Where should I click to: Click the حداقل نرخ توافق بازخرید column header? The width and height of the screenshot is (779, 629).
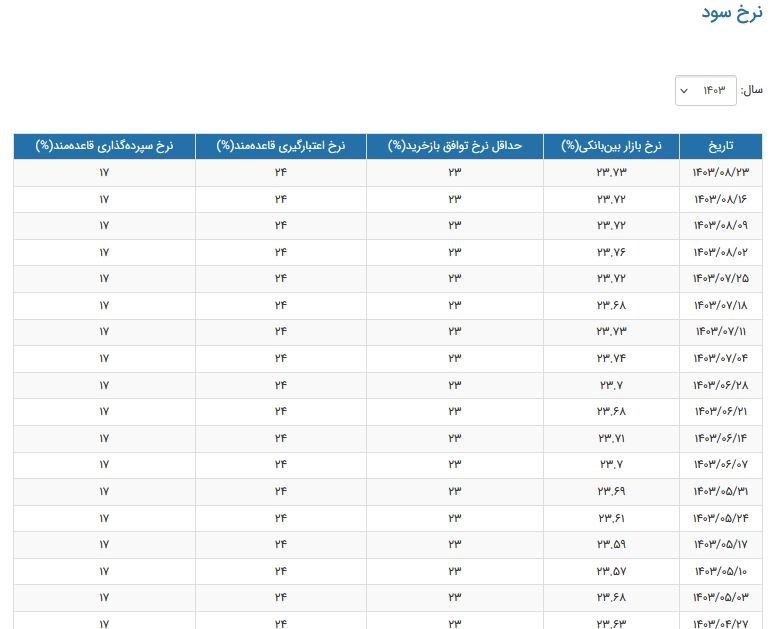coord(455,146)
